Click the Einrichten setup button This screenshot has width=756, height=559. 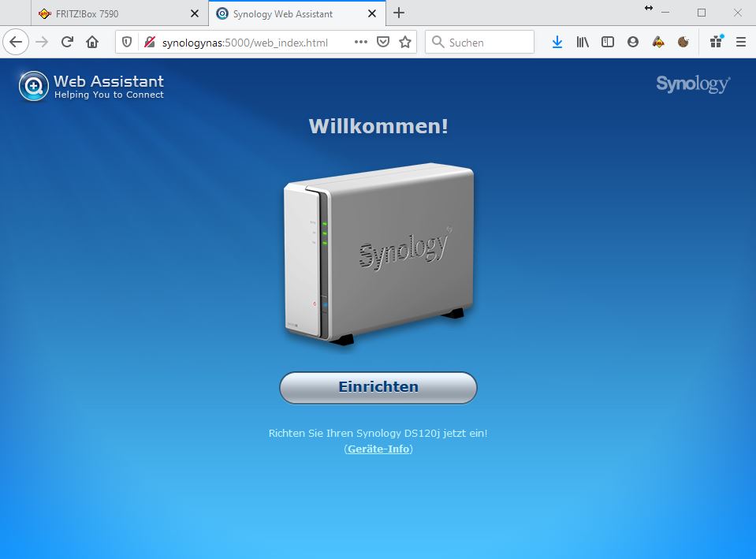[378, 387]
